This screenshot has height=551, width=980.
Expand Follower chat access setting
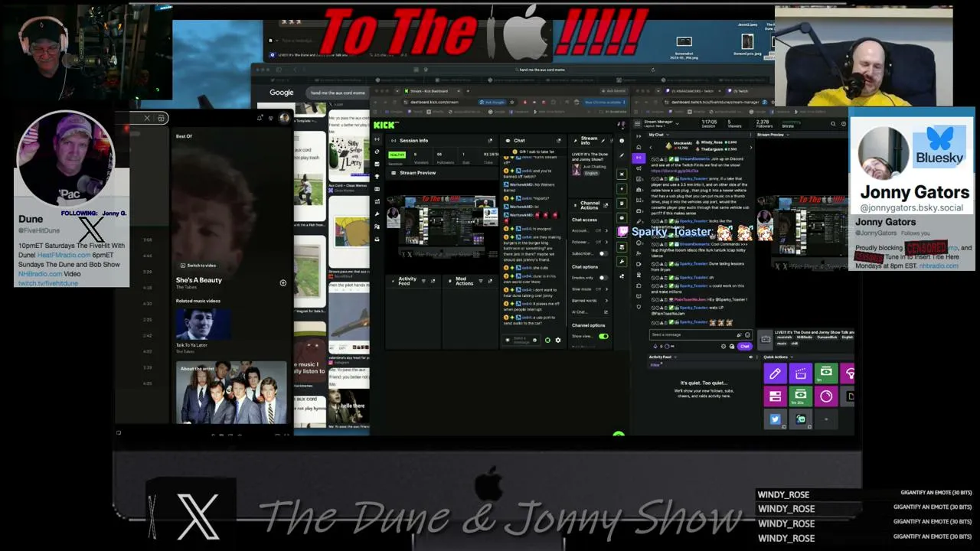(x=590, y=242)
